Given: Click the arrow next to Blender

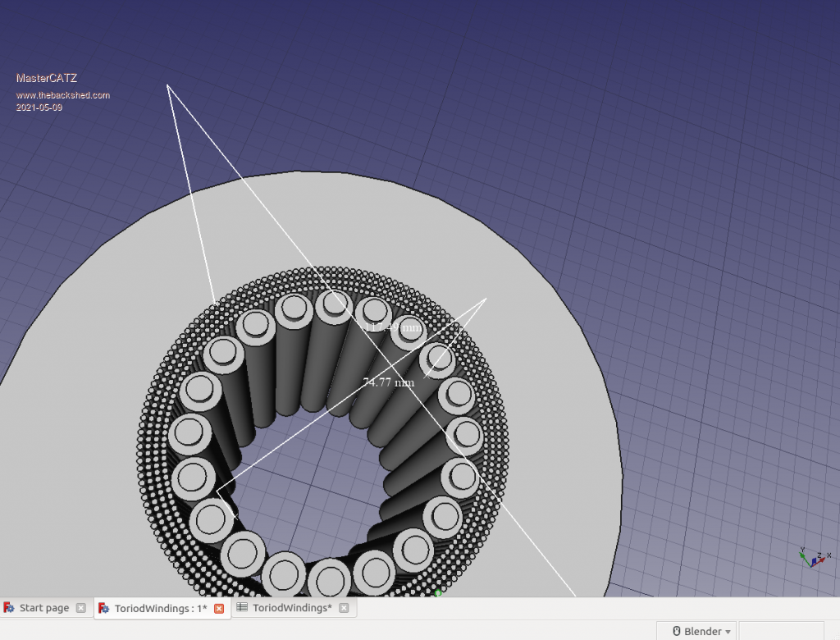Looking at the screenshot, I should pos(728,632).
